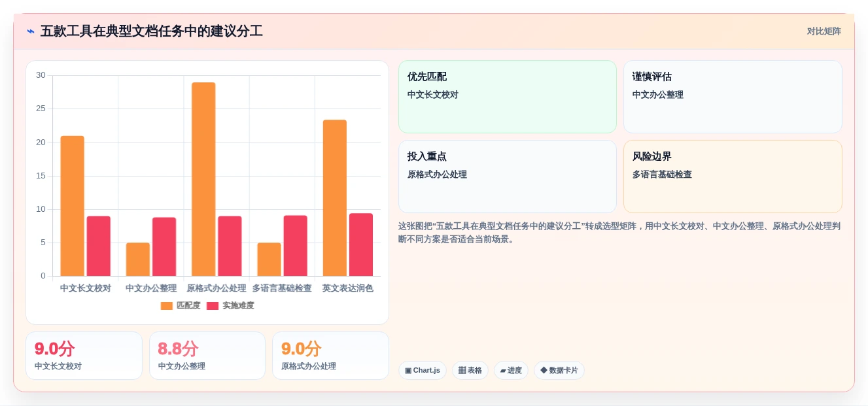Click the y-axis value 30
The image size is (868, 406).
click(x=41, y=75)
